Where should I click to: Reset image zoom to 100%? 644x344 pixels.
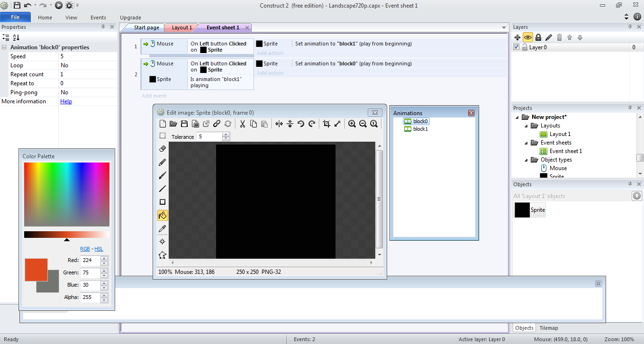click(x=374, y=124)
